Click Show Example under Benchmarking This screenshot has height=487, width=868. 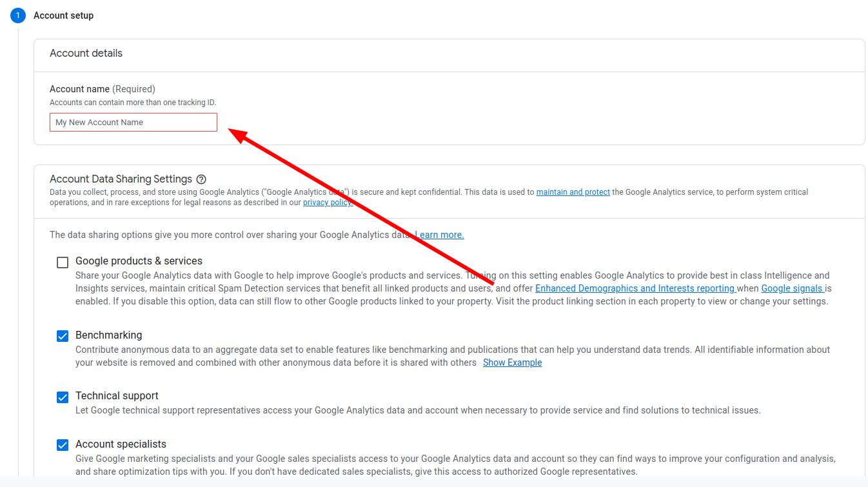[512, 362]
